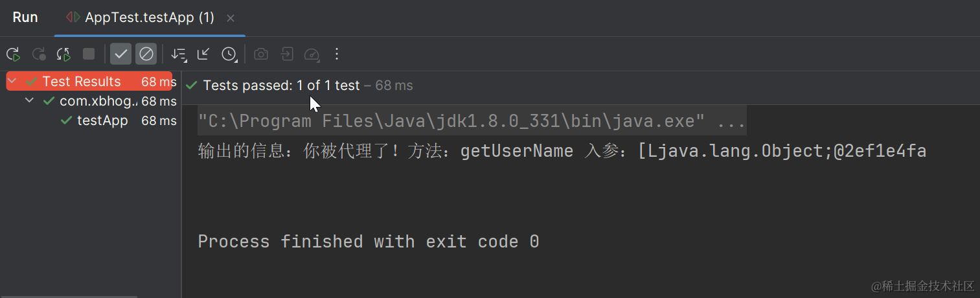Click the Rerun Failed Tests icon
Viewport: 980px width, 298px height.
click(x=39, y=54)
